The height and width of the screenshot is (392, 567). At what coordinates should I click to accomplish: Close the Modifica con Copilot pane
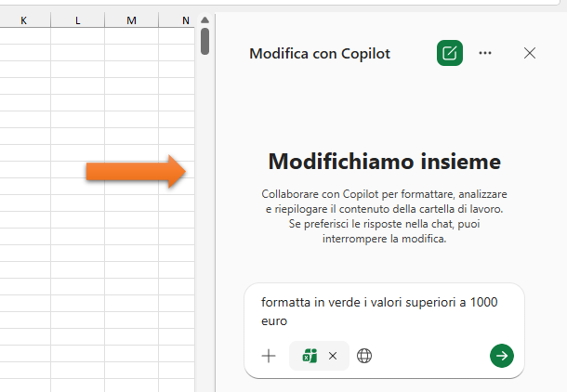[530, 53]
